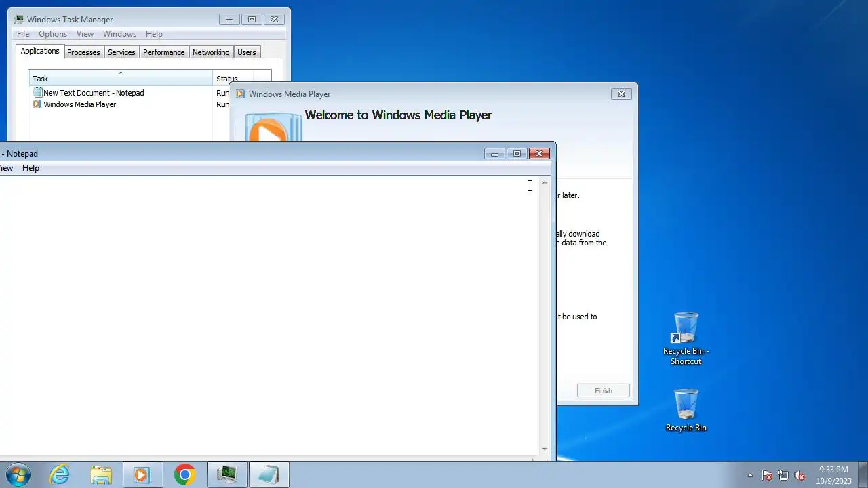Maximize the Notepad window
868x488 pixels.
coord(517,154)
